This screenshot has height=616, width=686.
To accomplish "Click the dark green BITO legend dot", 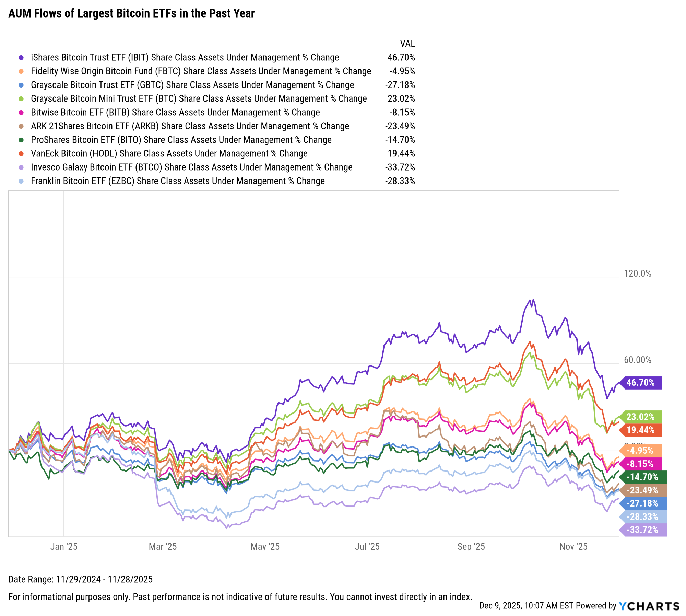I will click(21, 140).
